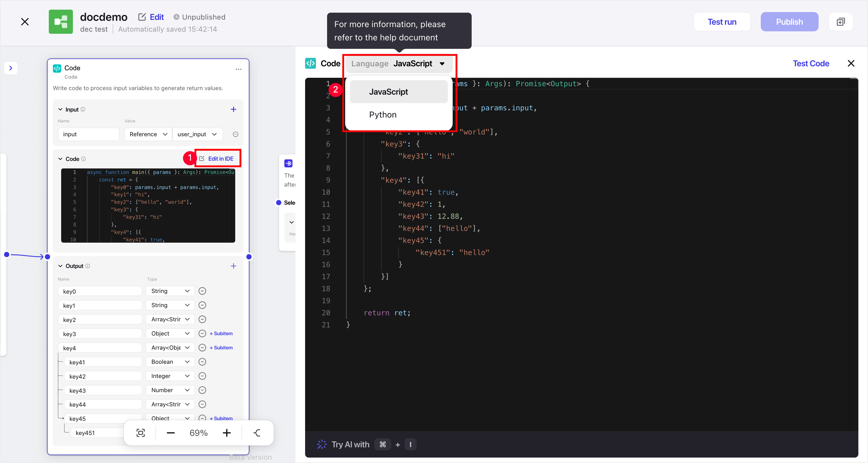Viewport: 868px width, 463px height.
Task: Open the Reference value type dropdown
Action: point(148,134)
